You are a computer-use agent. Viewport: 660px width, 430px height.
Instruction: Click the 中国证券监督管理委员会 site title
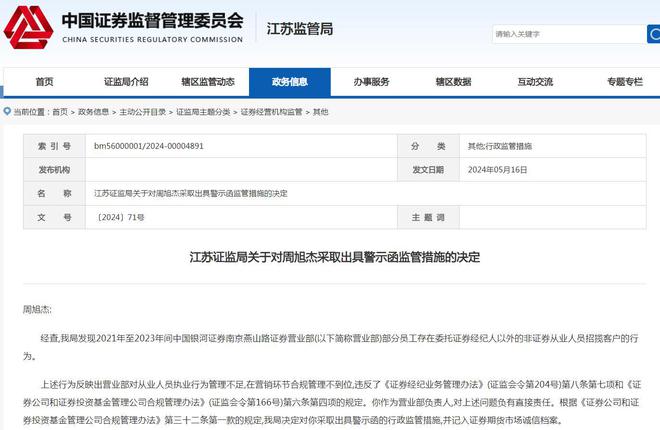click(152, 21)
